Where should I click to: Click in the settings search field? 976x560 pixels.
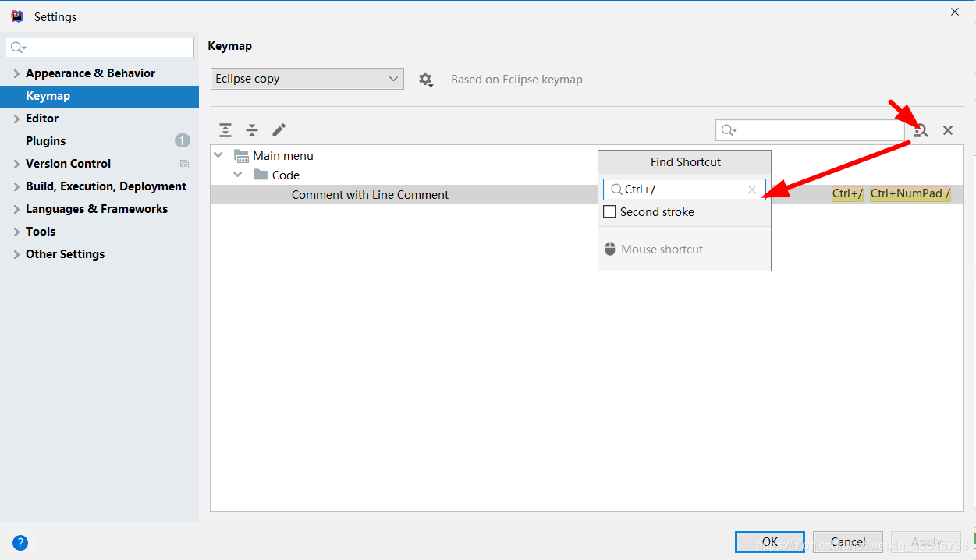(x=99, y=48)
